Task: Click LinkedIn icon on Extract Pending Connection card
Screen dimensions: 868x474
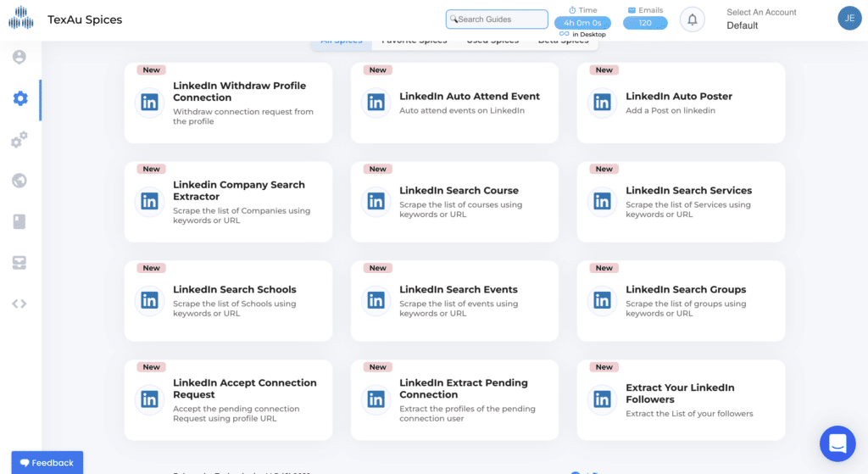Action: click(x=376, y=399)
